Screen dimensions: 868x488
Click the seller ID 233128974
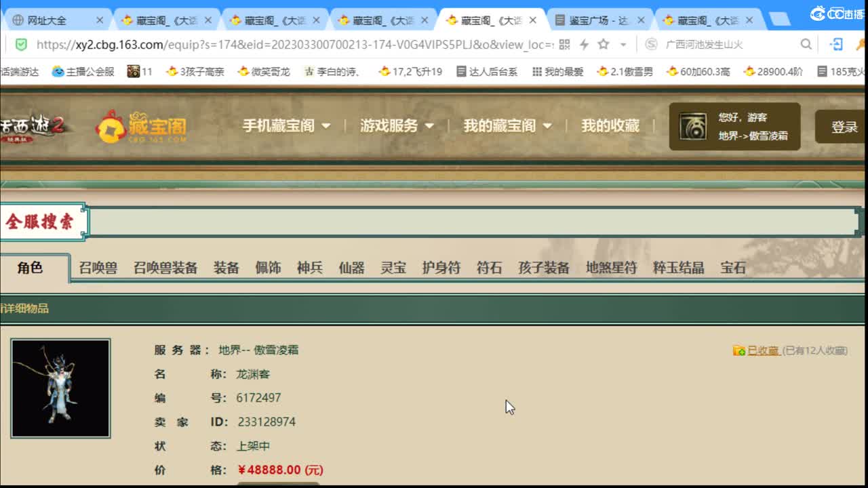tap(267, 422)
